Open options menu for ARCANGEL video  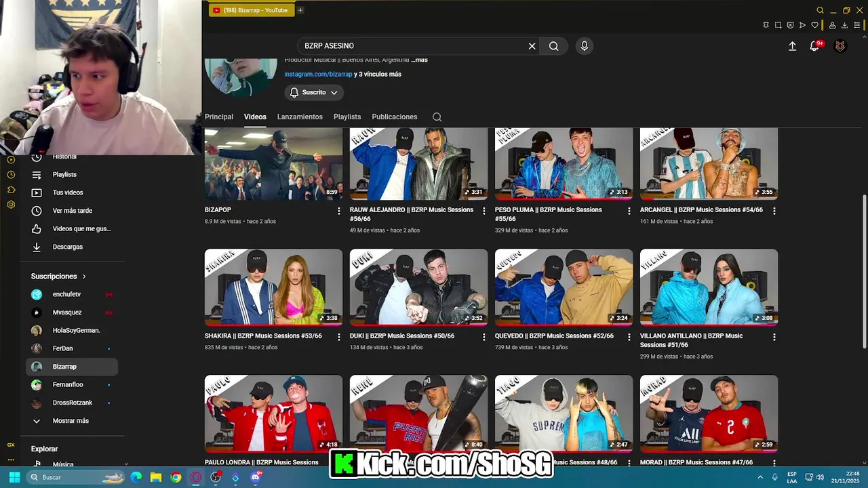click(x=774, y=211)
